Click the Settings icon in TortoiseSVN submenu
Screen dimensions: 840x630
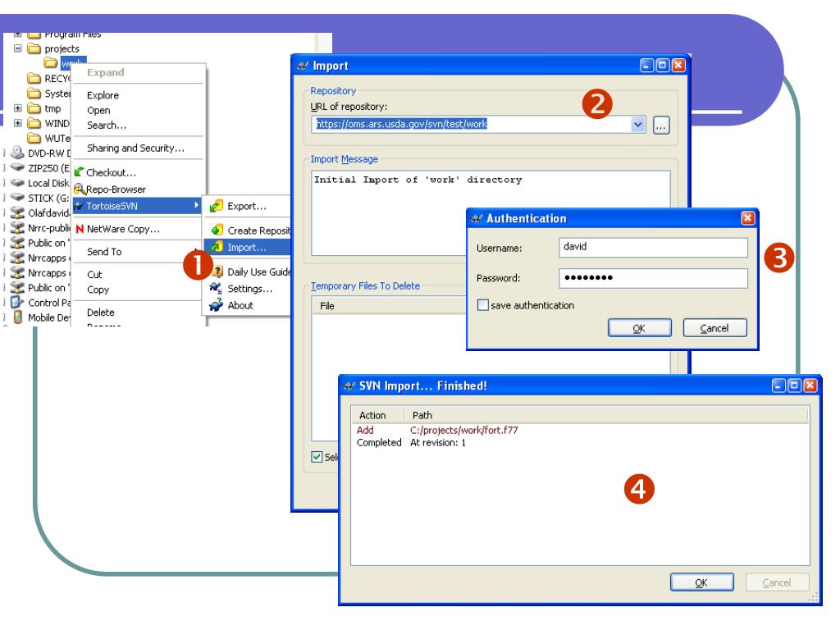[216, 288]
